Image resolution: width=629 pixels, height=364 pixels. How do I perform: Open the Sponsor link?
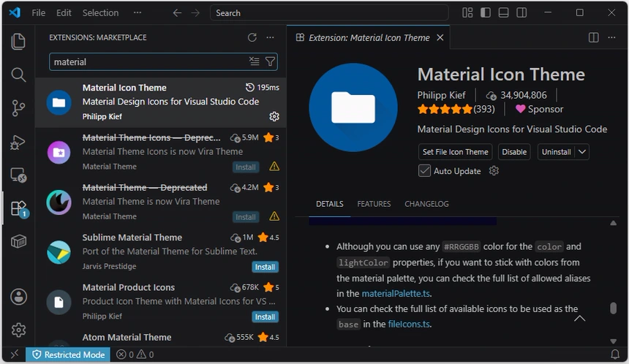[539, 109]
